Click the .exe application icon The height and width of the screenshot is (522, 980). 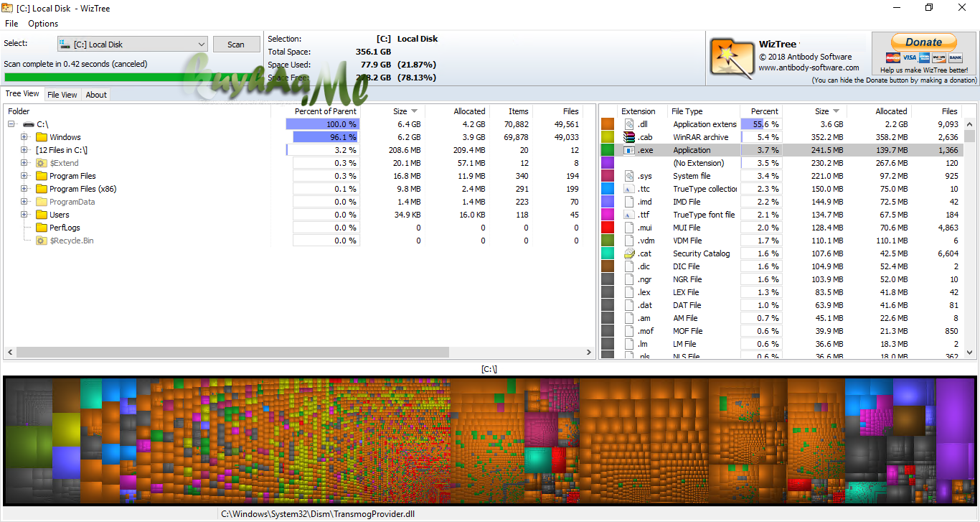click(x=629, y=150)
